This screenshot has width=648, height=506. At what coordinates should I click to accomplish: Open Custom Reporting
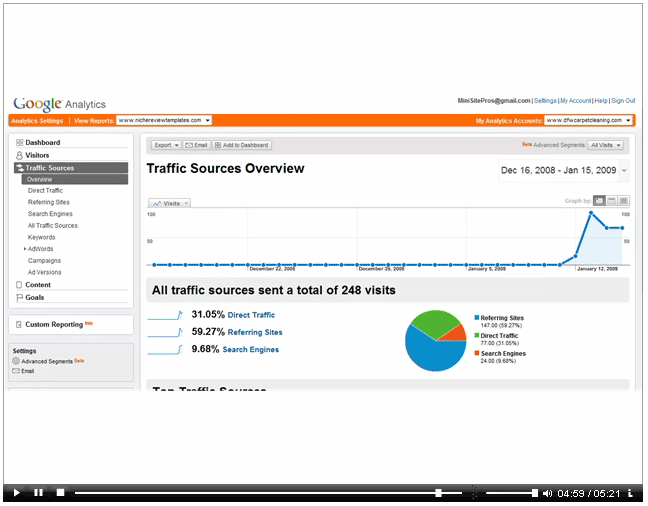[54, 325]
